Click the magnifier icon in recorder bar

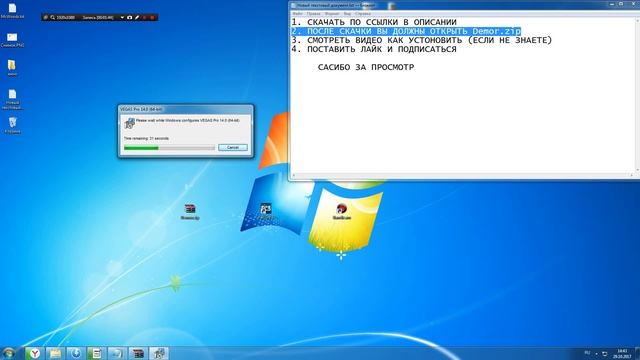(53, 18)
